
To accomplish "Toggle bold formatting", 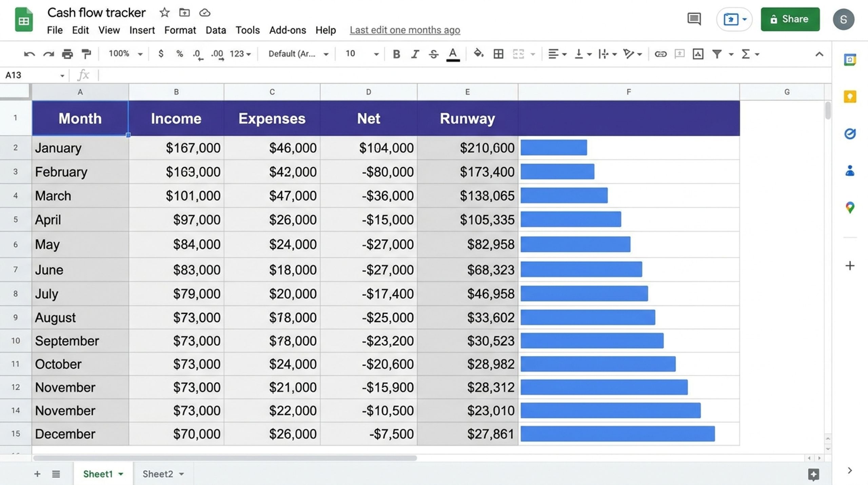I will click(x=396, y=54).
